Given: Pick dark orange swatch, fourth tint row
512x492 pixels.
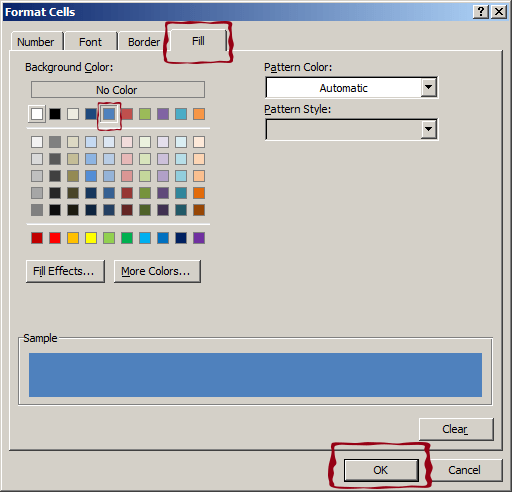Looking at the screenshot, I should pyautogui.click(x=199, y=193).
